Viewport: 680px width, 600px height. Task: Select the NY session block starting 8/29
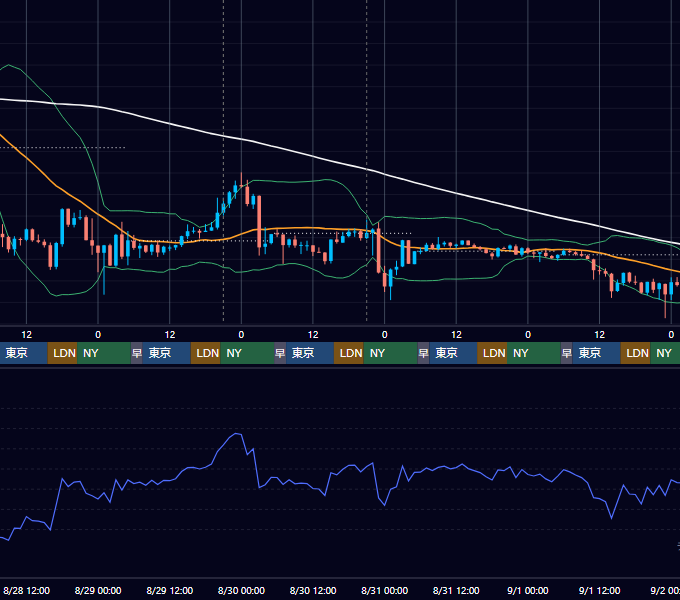(247, 353)
